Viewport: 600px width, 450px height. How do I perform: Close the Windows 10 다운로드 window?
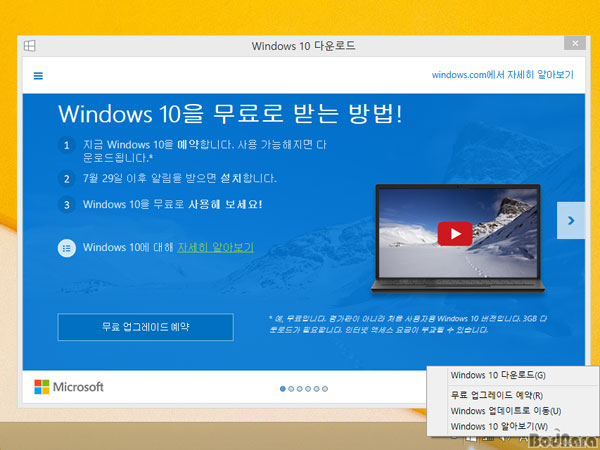click(575, 43)
